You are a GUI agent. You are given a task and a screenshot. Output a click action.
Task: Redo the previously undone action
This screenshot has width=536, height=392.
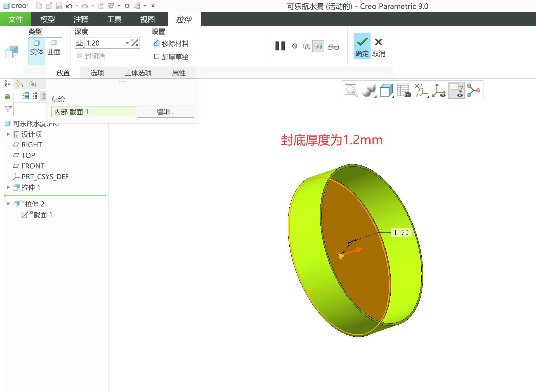(x=85, y=6)
